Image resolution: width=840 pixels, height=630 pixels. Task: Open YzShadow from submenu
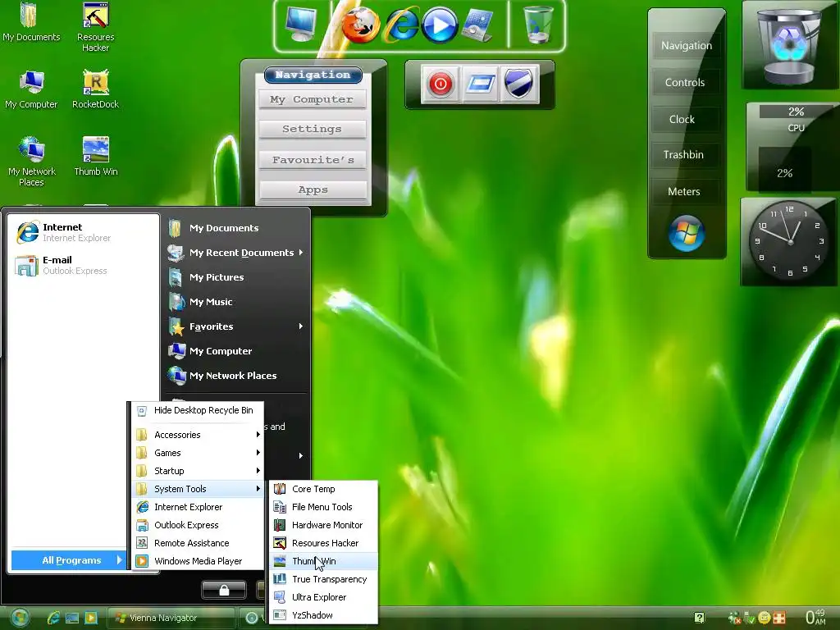pos(323,615)
